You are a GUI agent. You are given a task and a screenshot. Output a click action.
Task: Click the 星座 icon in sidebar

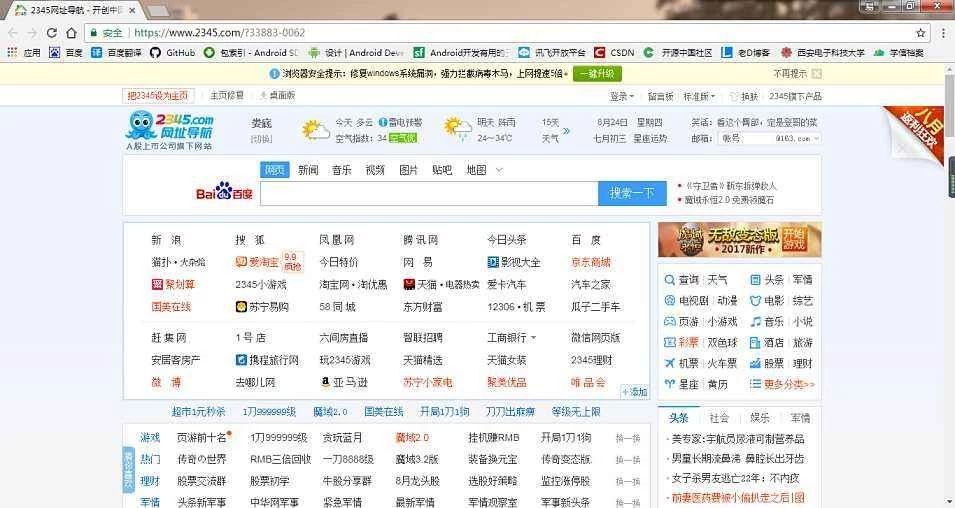pyautogui.click(x=669, y=384)
